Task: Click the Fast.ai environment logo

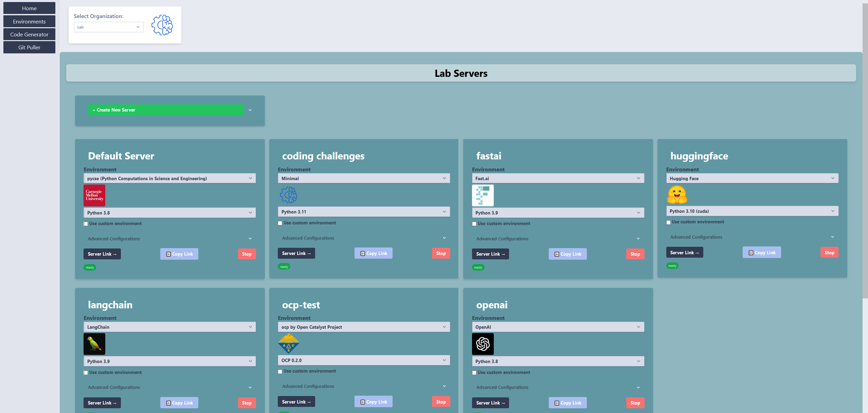Action: tap(483, 195)
